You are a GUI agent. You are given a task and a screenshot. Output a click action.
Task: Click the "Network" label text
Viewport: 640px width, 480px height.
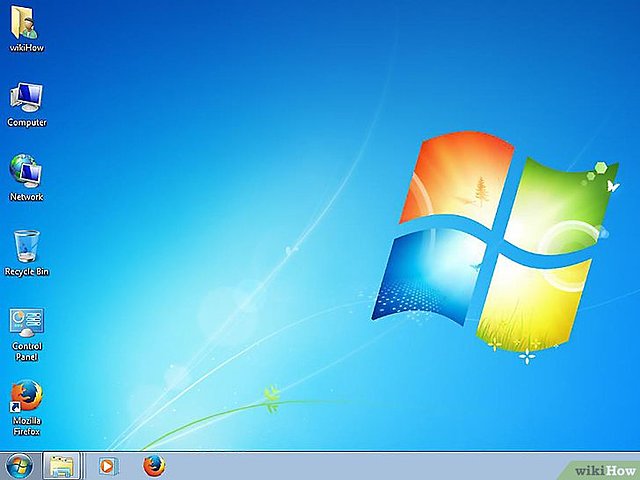click(x=27, y=197)
